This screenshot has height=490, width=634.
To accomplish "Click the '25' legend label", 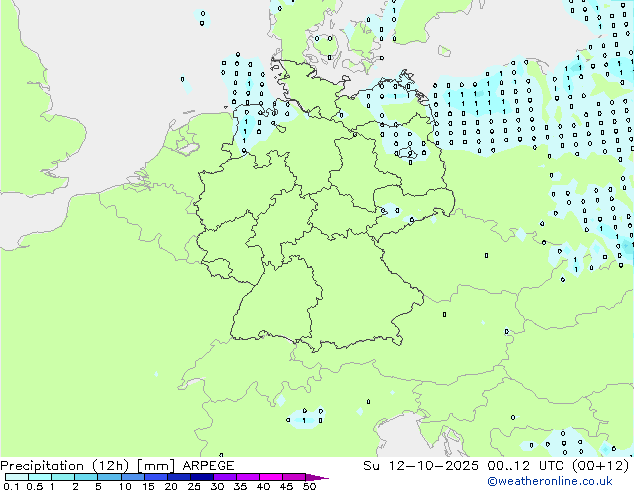I will point(194,486).
